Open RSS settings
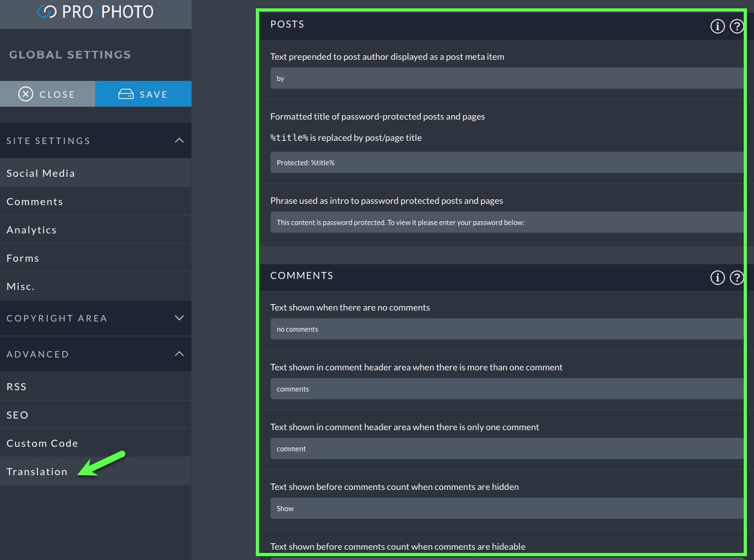Screen dimensions: 754x560 coord(96,387)
